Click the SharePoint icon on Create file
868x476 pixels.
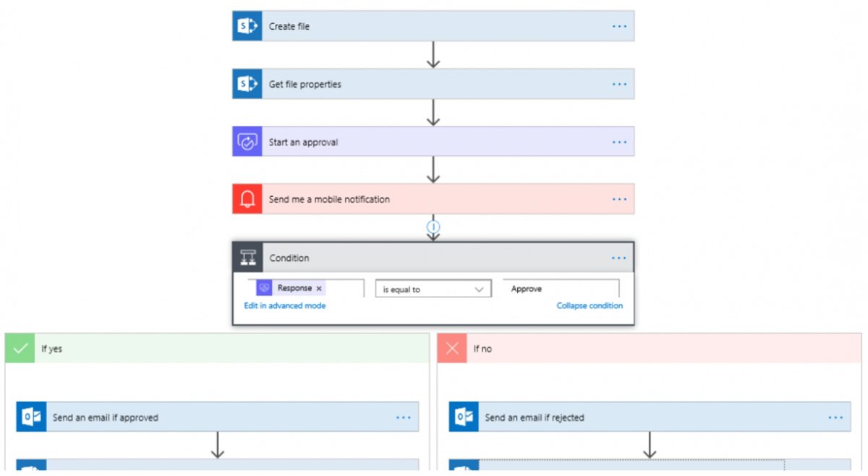247,26
